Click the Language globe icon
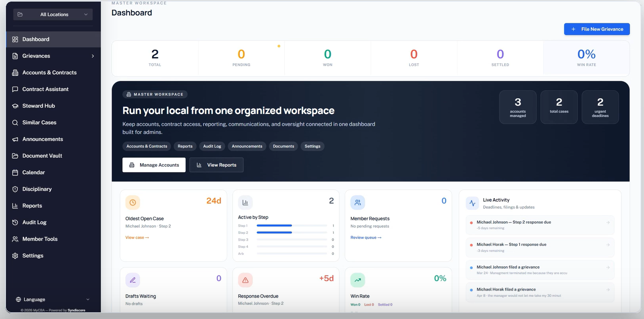The height and width of the screenshot is (319, 644). 18,299
